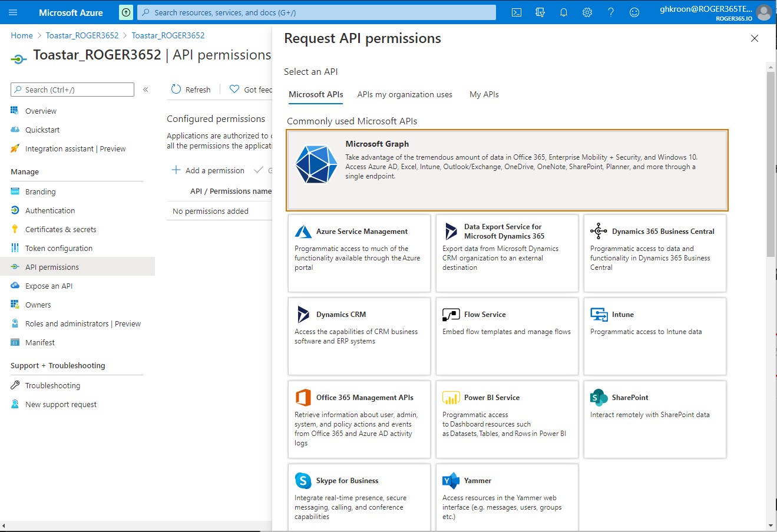This screenshot has width=777, height=532.
Task: Click the notifications bell icon
Action: [564, 12]
